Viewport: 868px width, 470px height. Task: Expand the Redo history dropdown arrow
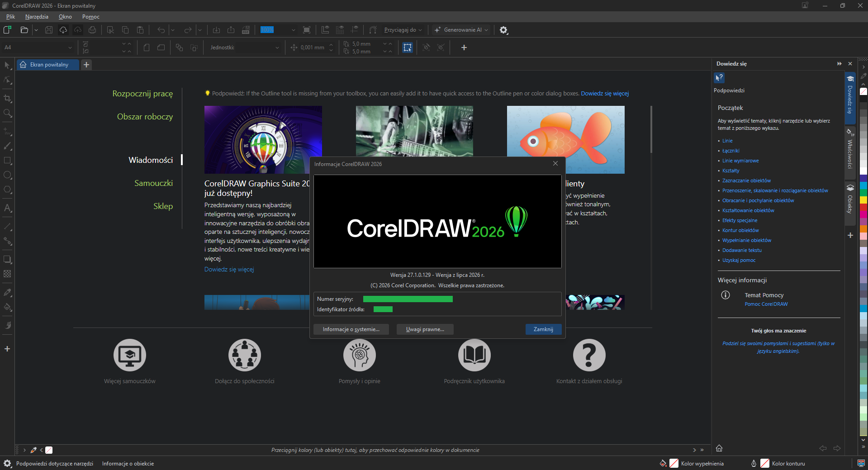pos(199,30)
